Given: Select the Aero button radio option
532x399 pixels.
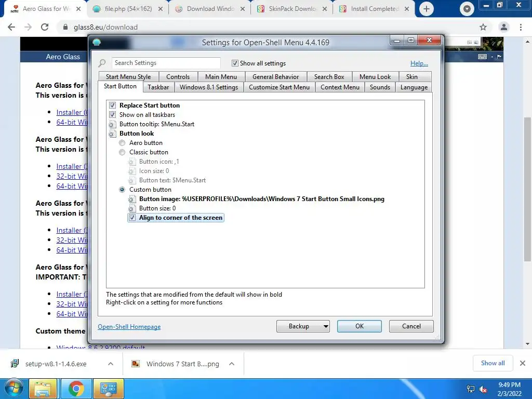Looking at the screenshot, I should tap(122, 143).
